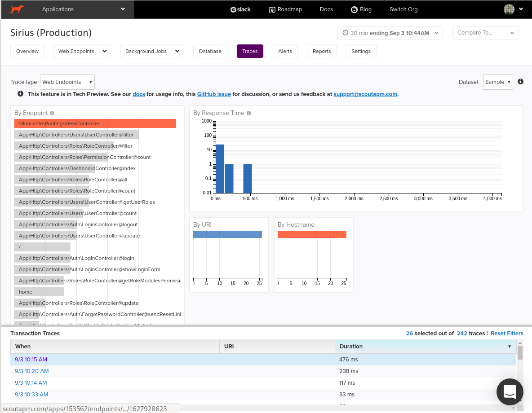Open the Roadmap map icon link
532x413 pixels.
coord(272,9)
